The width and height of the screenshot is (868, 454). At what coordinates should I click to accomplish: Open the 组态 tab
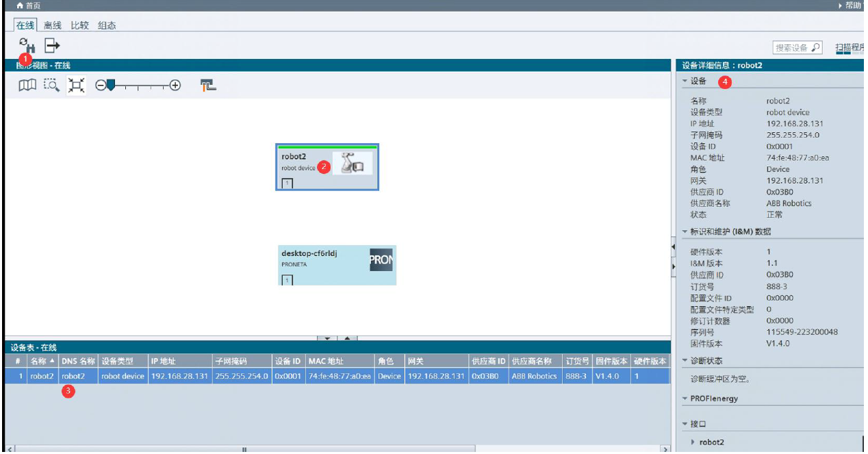tap(107, 25)
